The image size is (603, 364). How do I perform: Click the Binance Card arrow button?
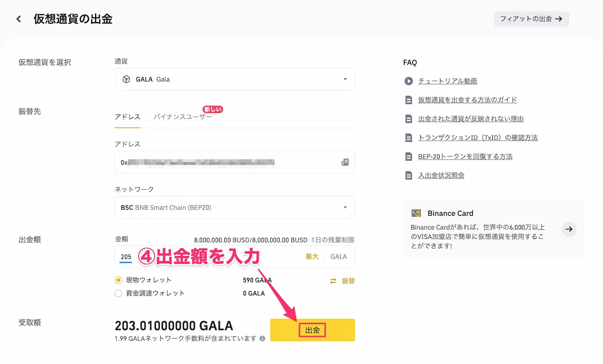[569, 229]
